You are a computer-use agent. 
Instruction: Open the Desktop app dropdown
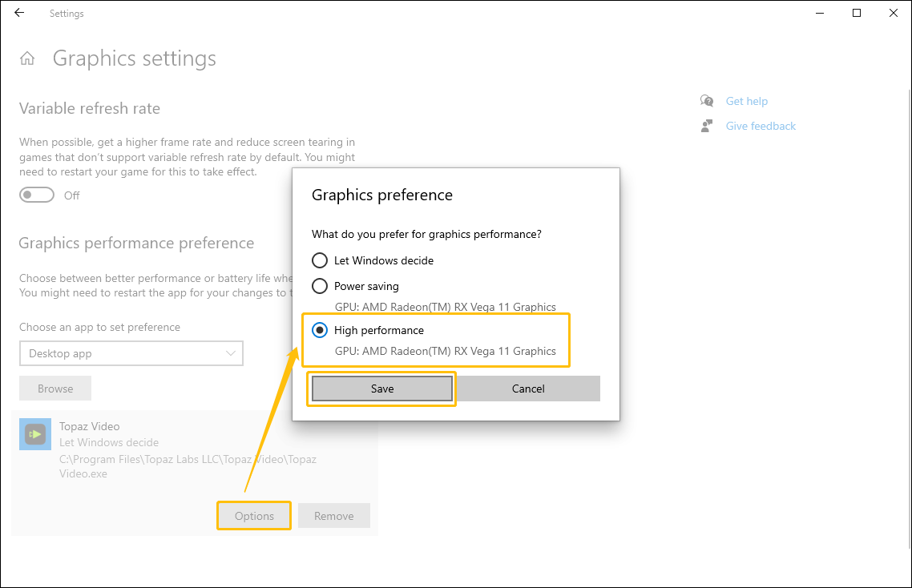pos(131,353)
